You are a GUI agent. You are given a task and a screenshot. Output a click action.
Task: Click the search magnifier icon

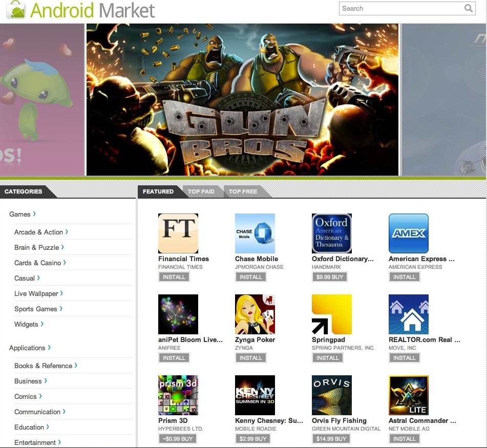click(468, 8)
